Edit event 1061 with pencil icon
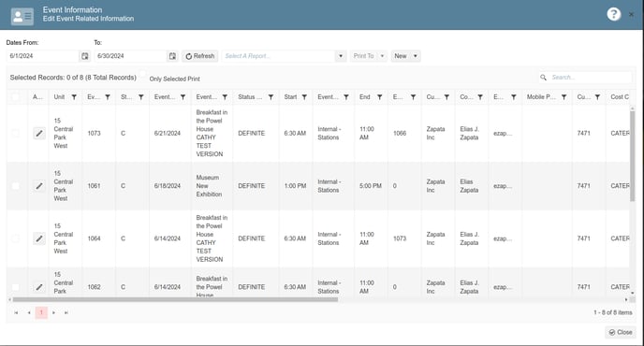Image resolution: width=644 pixels, height=346 pixels. tap(39, 186)
